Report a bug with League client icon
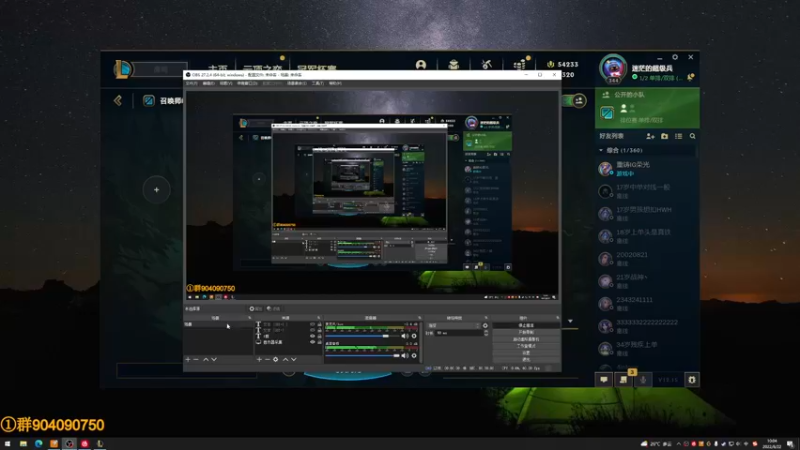800x450 pixels. tap(692, 380)
